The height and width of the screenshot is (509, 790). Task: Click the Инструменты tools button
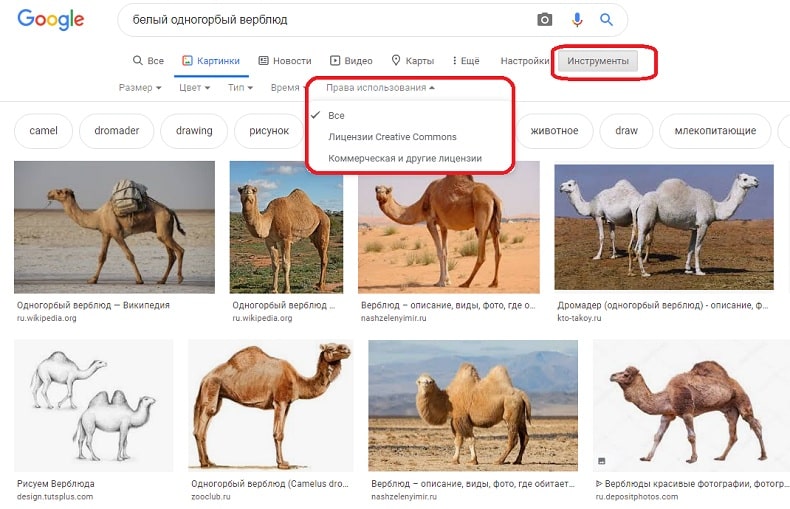tap(598, 61)
